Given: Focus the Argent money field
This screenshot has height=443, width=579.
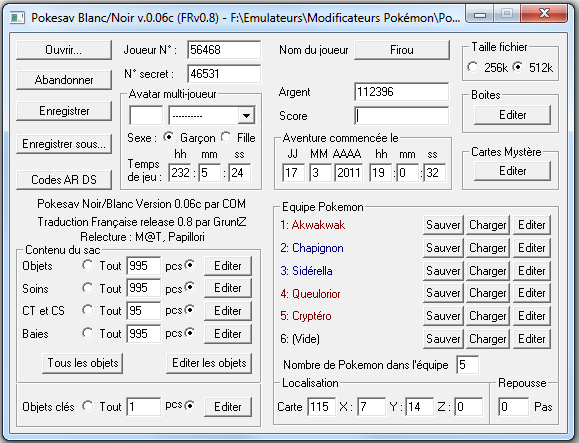Looking at the screenshot, I should 401,92.
